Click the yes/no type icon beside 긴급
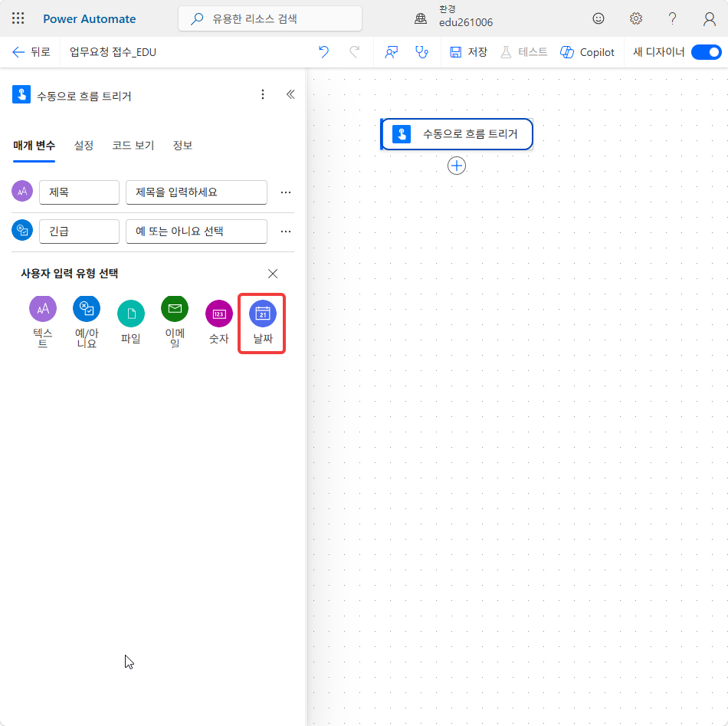Screen dimensions: 728x726 [x=22, y=231]
